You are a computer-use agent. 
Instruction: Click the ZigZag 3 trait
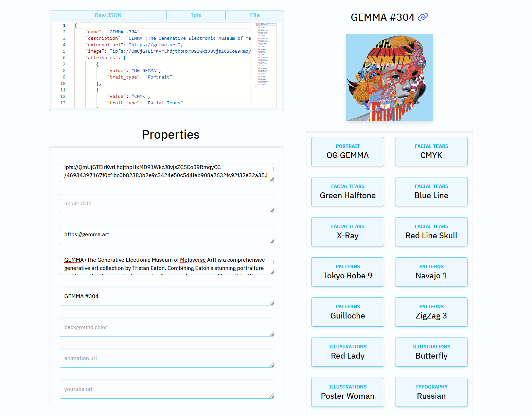pos(431,312)
